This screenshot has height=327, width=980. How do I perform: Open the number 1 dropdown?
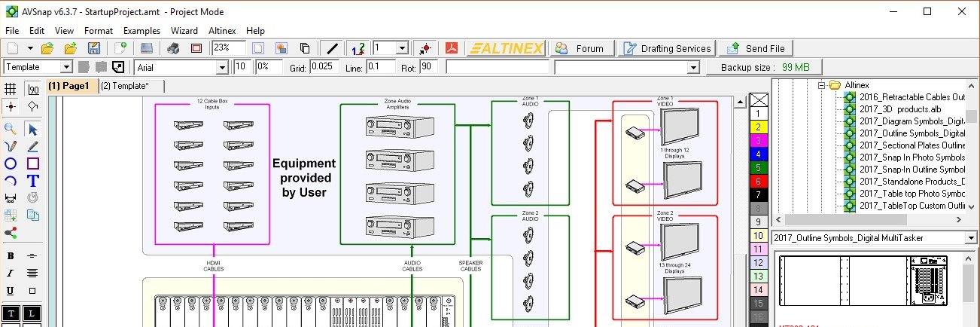point(402,47)
